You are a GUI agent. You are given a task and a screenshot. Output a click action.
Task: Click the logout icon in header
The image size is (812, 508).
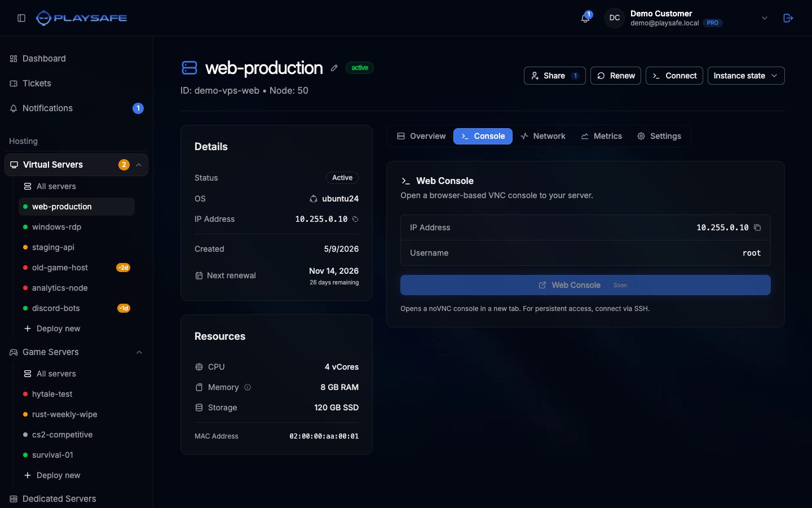788,18
